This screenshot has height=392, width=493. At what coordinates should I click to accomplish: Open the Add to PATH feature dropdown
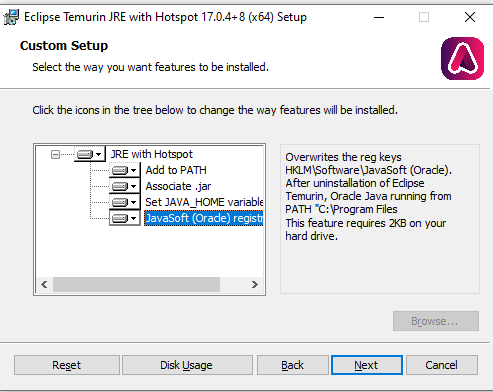click(x=125, y=170)
